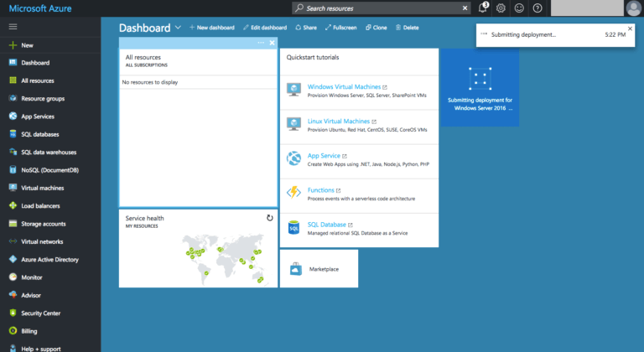This screenshot has width=644, height=352.
Task: Dismiss the Submitting deployment notification
Action: [630, 28]
